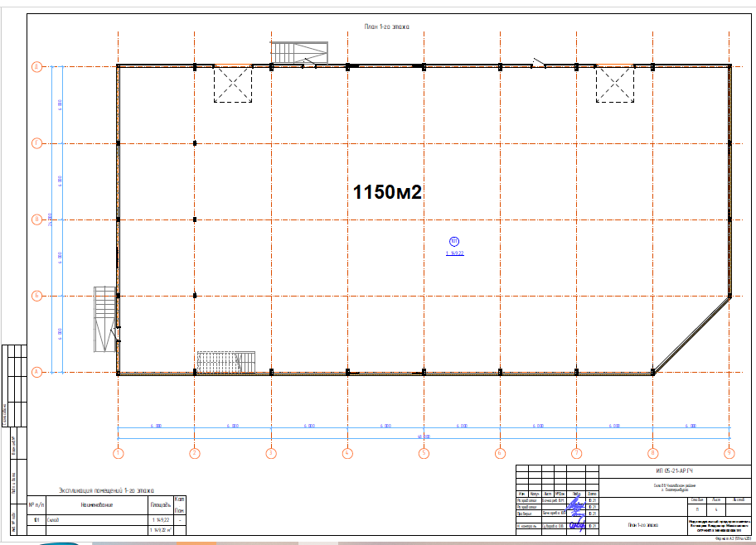Screen dimensions: 756x545
Task: Click the staircase symbol outside the left wall
Action: click(104, 319)
